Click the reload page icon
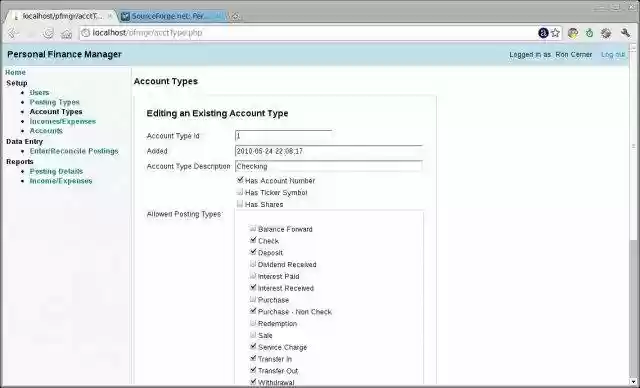The height and width of the screenshot is (388, 640). (x=48, y=33)
